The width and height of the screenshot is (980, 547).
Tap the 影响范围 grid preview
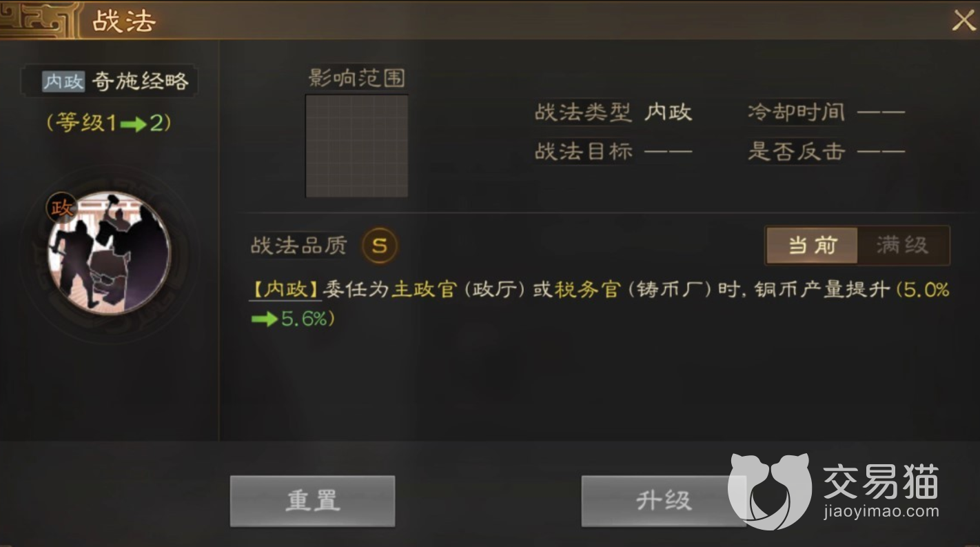tap(357, 146)
